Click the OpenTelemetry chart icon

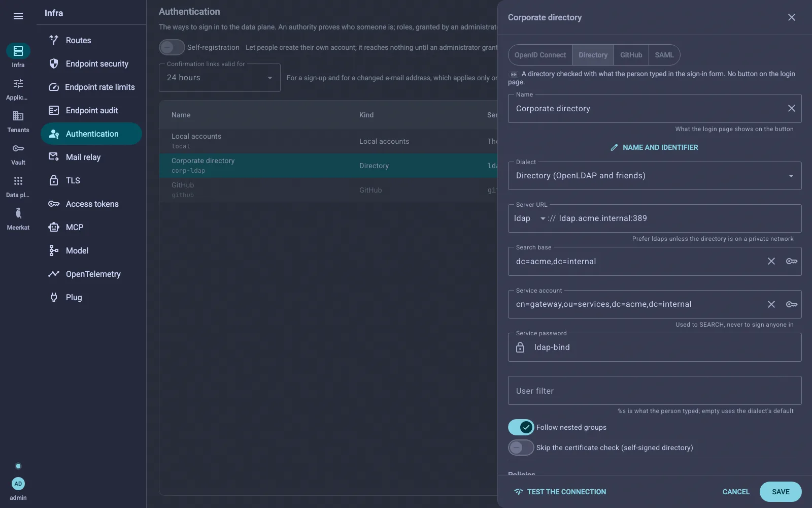pyautogui.click(x=54, y=274)
